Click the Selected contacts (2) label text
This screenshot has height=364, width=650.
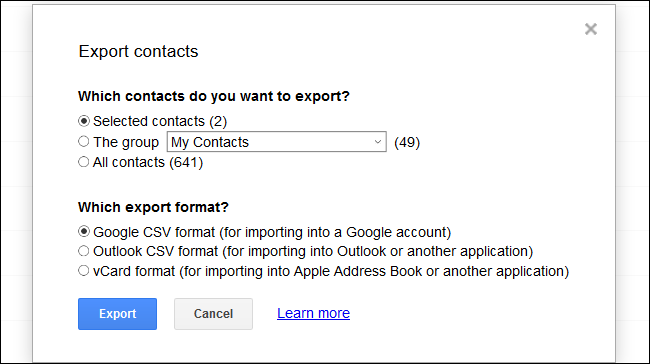[x=160, y=121]
